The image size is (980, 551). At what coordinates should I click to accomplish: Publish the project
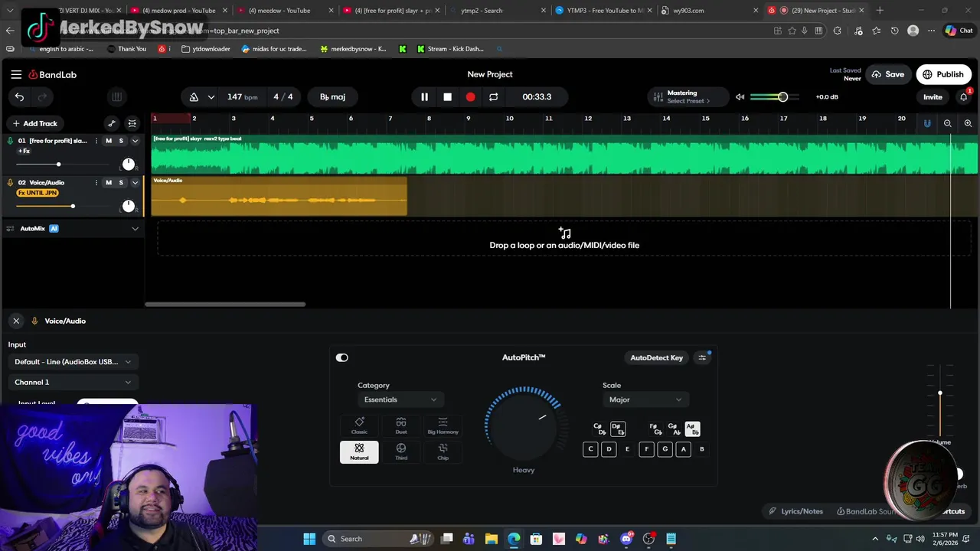click(942, 74)
